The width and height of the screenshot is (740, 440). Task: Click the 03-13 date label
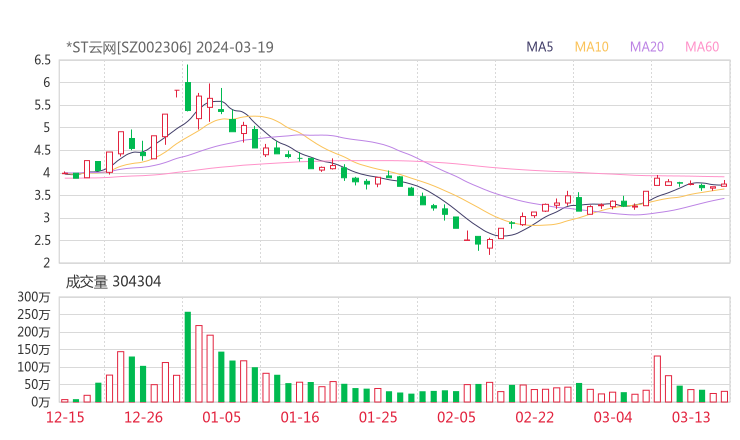(691, 417)
